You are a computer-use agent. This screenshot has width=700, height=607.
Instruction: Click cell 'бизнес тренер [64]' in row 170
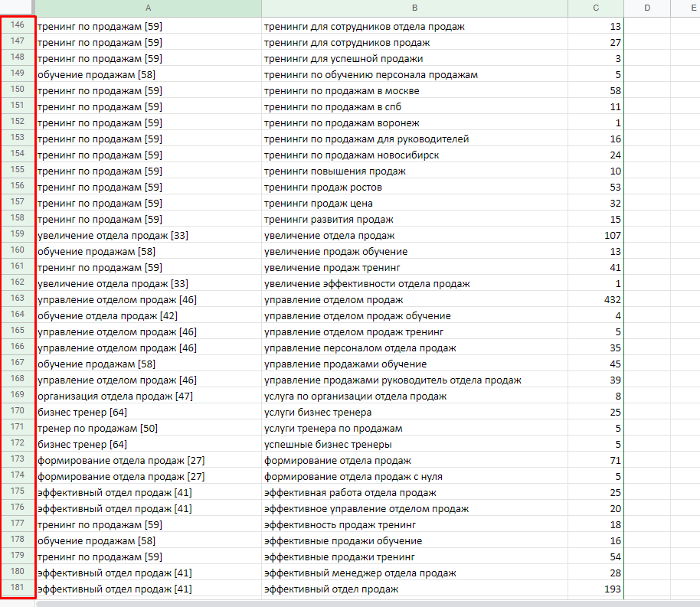click(x=149, y=413)
